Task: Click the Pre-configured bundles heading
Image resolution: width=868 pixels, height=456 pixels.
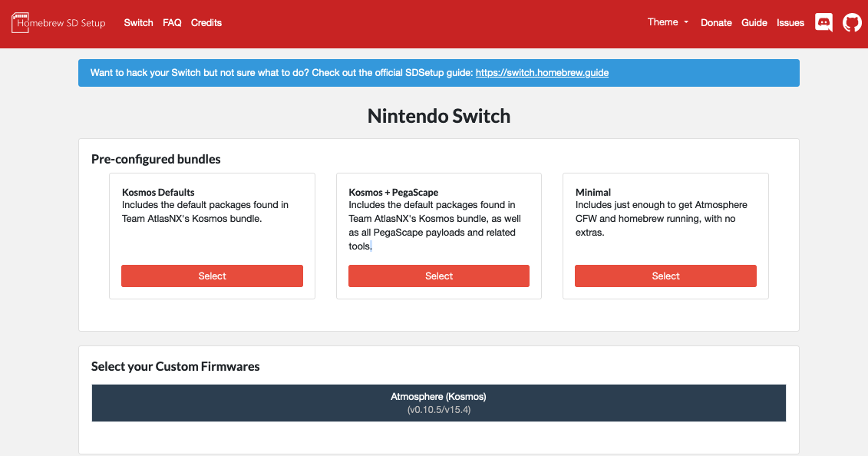Action: point(156,160)
